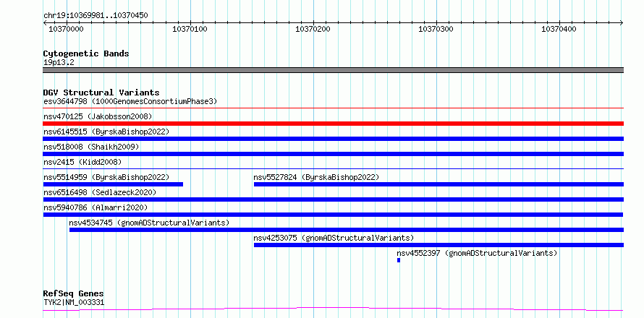Select the RefSeq Genes track heading
Screen dimensions: 644x318
(74, 293)
